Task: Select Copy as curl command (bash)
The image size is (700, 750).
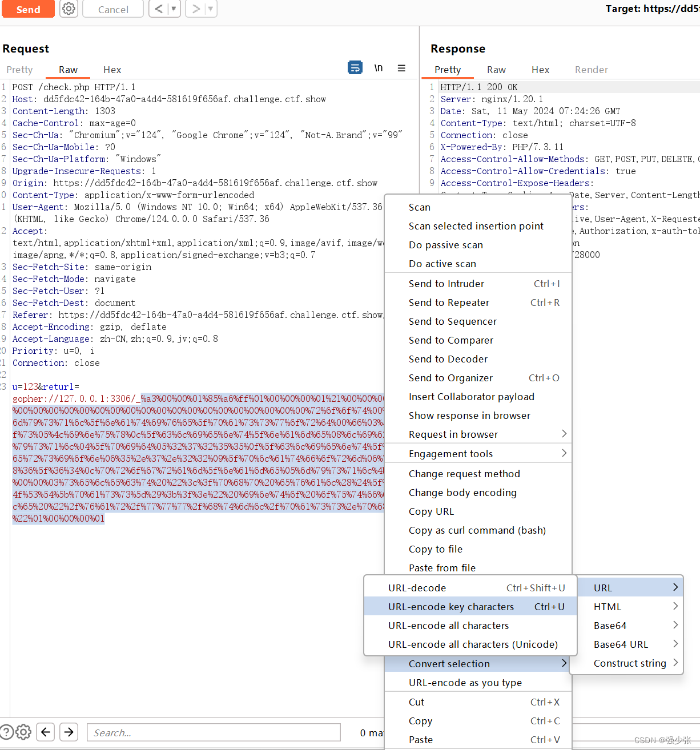Action: pos(478,530)
